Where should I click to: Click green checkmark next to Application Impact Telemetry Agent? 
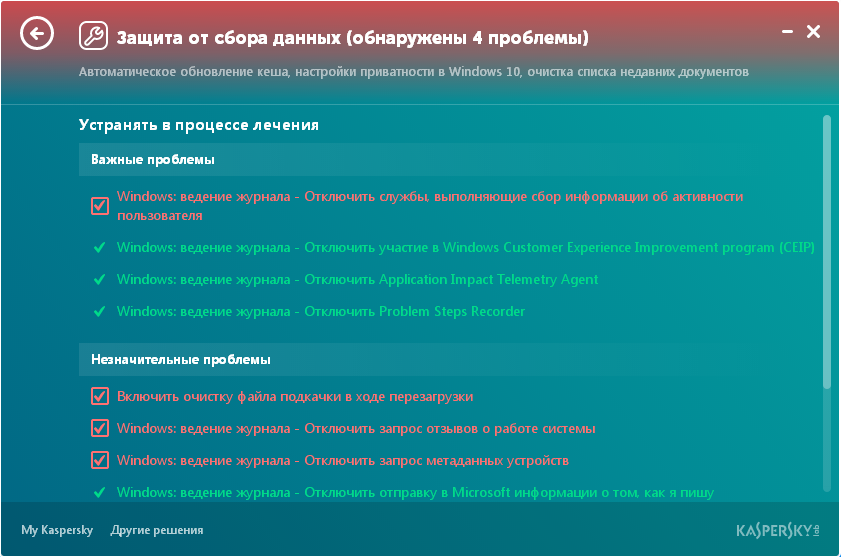99,280
